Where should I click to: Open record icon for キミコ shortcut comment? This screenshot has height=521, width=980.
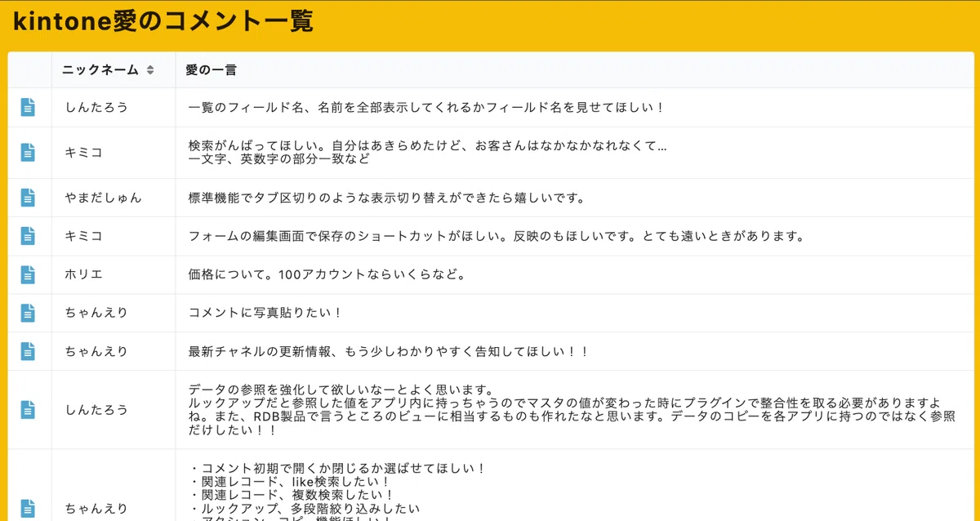tap(29, 236)
